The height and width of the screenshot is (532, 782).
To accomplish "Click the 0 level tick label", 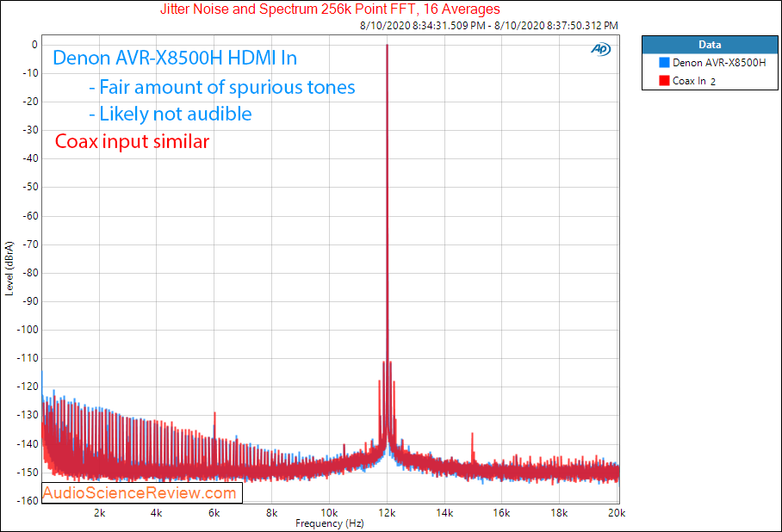I will pyautogui.click(x=34, y=45).
